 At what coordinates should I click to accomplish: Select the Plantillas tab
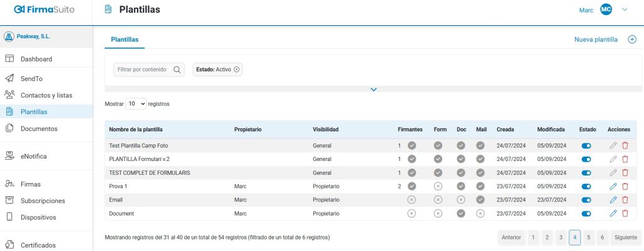pos(125,40)
